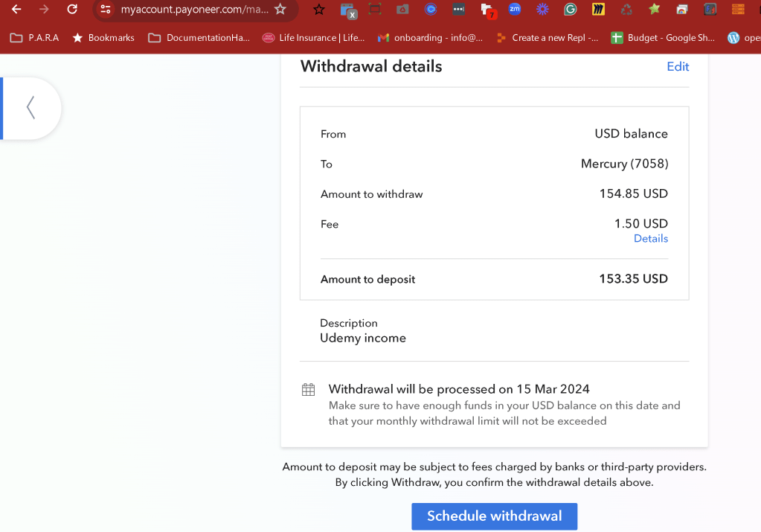Select the '1.50 USD' fee value
This screenshot has width=761, height=532.
pyautogui.click(x=641, y=223)
